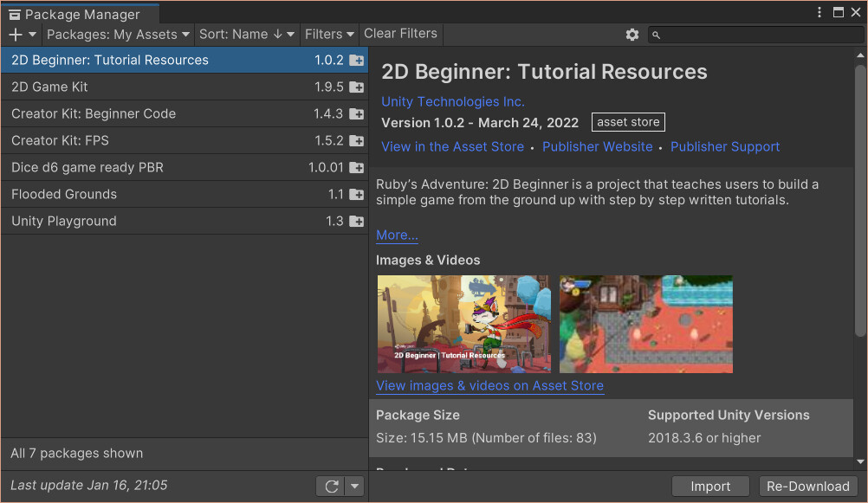Click the Clear Filters button
This screenshot has height=503, width=868.
[x=400, y=34]
